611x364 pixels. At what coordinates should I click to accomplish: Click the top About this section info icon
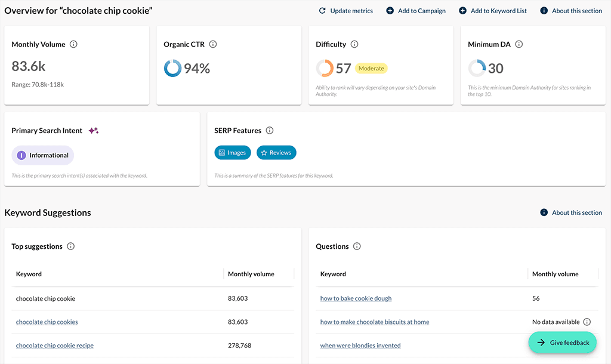tap(544, 11)
